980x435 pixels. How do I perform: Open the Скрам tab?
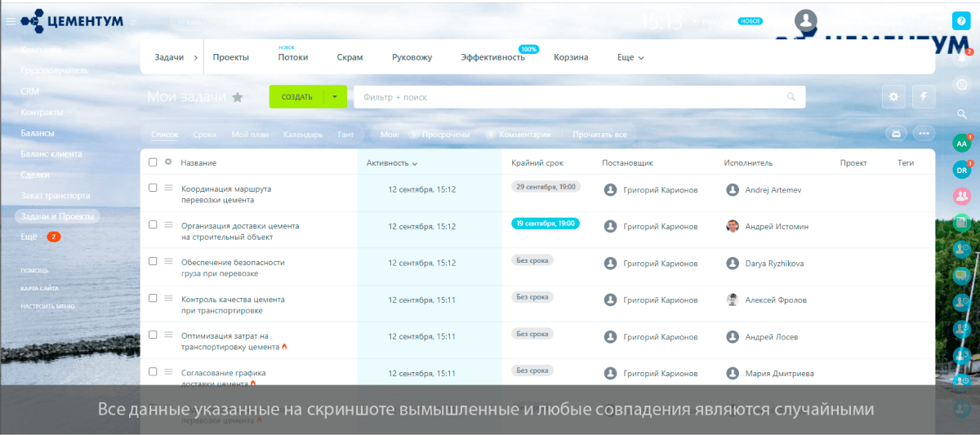[350, 57]
